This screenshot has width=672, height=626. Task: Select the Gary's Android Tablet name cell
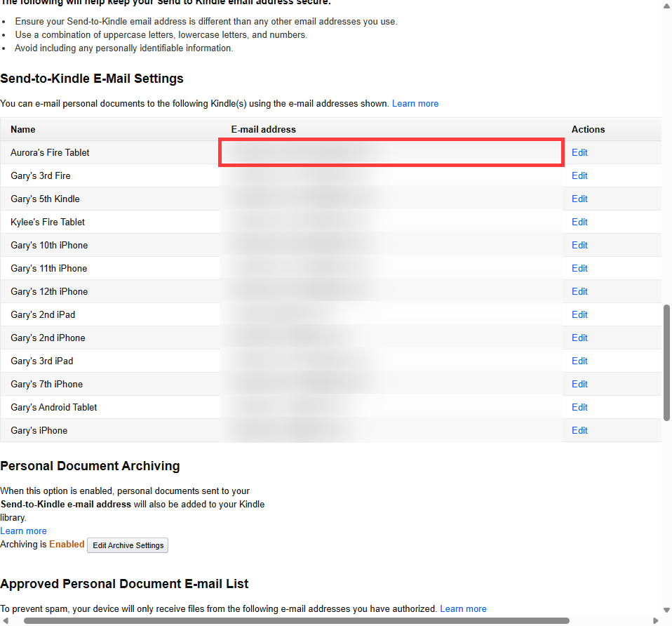coord(109,407)
